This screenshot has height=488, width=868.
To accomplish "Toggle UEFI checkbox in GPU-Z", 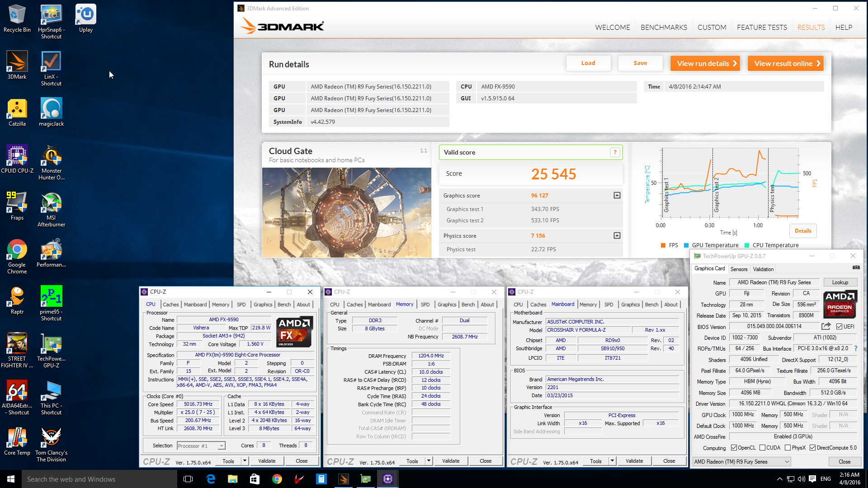I will point(839,326).
